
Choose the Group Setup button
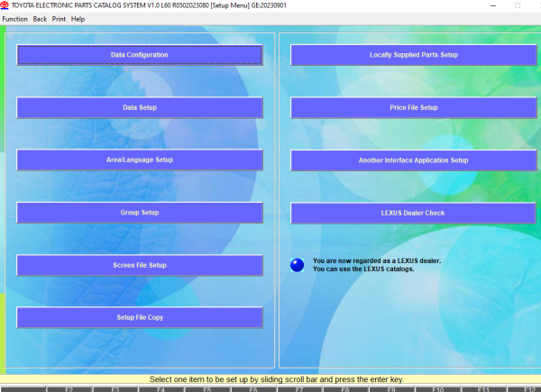click(x=140, y=213)
